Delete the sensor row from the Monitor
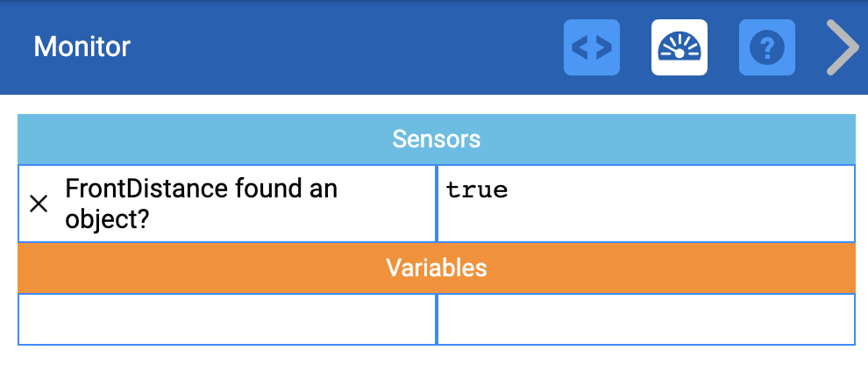 pyautogui.click(x=39, y=204)
